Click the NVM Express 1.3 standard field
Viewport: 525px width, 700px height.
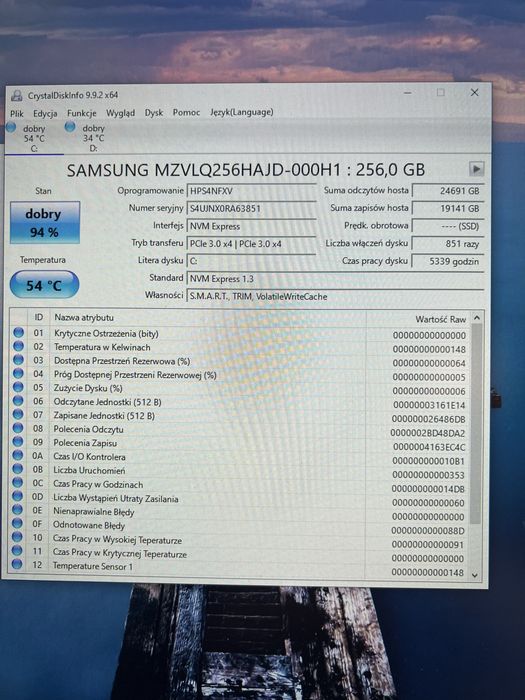[335, 279]
